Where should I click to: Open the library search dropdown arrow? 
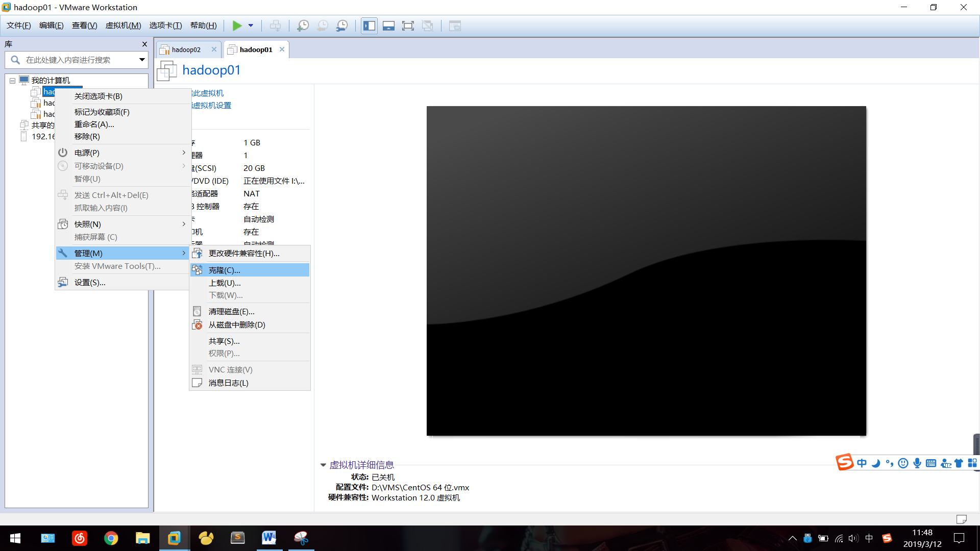[142, 60]
